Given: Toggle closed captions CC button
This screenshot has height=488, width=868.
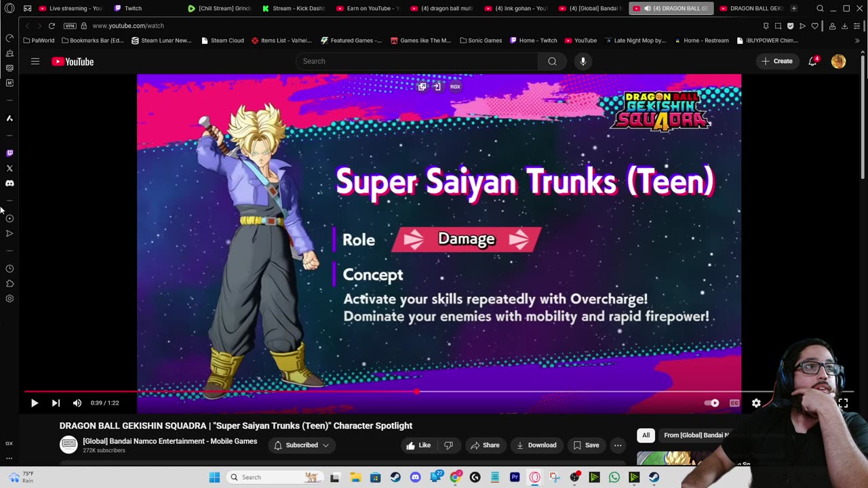Looking at the screenshot, I should pos(734,403).
